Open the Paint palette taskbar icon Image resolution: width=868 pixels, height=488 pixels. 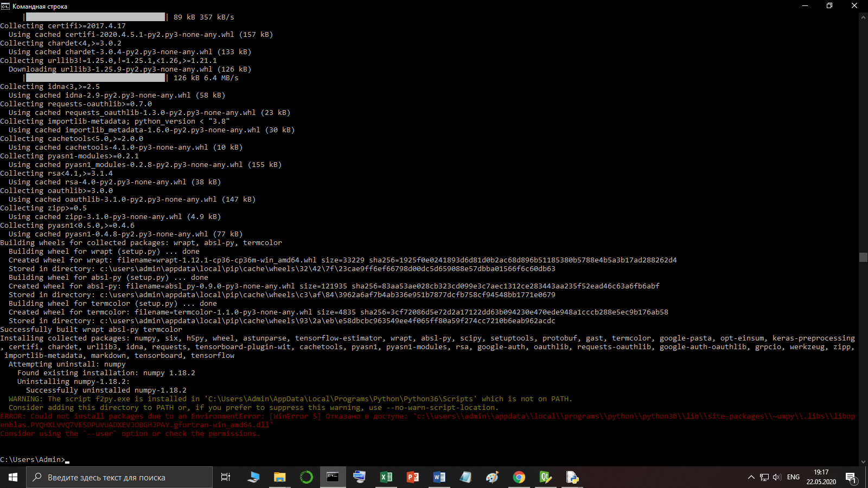coord(492,477)
